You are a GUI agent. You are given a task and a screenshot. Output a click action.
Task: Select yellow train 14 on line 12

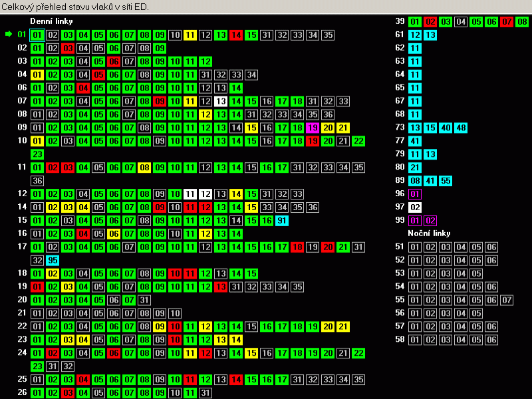pos(236,194)
